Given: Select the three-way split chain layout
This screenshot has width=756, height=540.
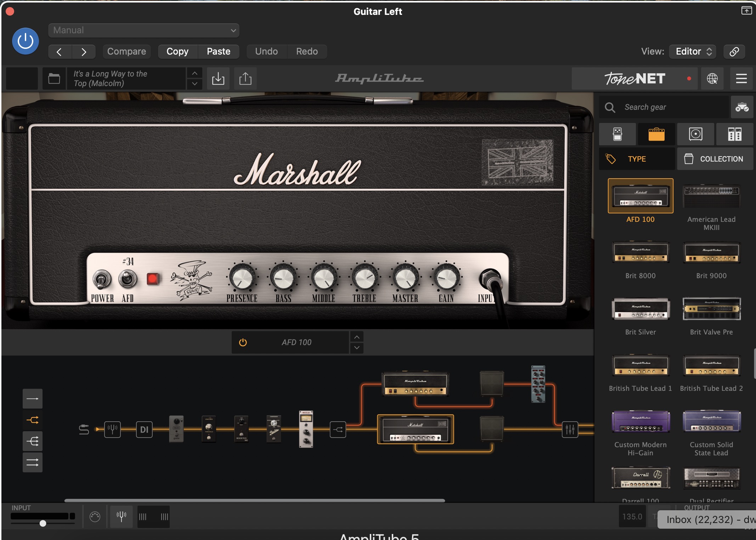Looking at the screenshot, I should [x=33, y=441].
